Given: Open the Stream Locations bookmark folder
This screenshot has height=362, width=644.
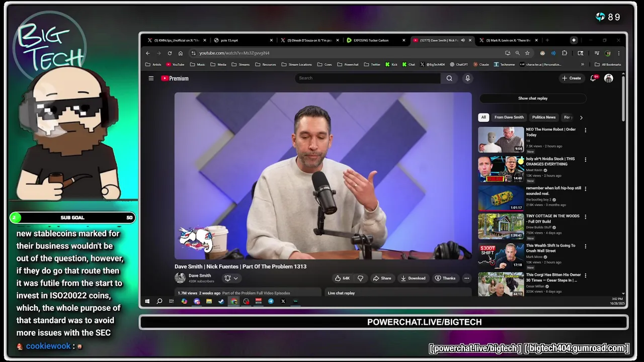Looking at the screenshot, I should (296, 64).
